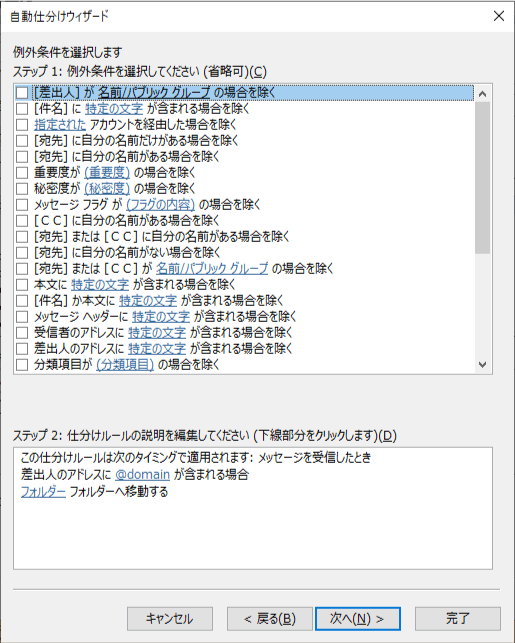Enable the [宛先] に自分の名前だけがある場合を除く checkbox
This screenshot has height=643, width=515.
(22, 141)
